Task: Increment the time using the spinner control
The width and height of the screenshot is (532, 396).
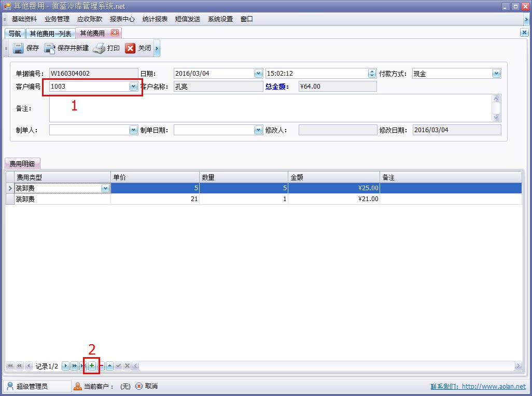Action: [371, 71]
